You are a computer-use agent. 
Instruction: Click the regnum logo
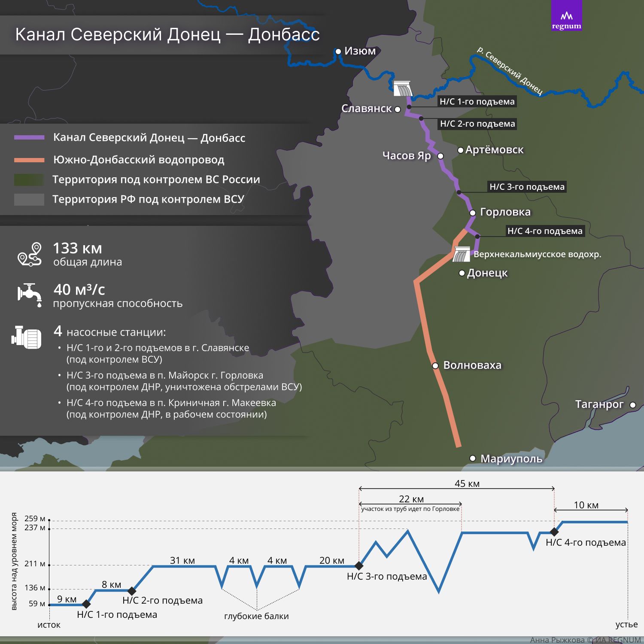point(566,16)
